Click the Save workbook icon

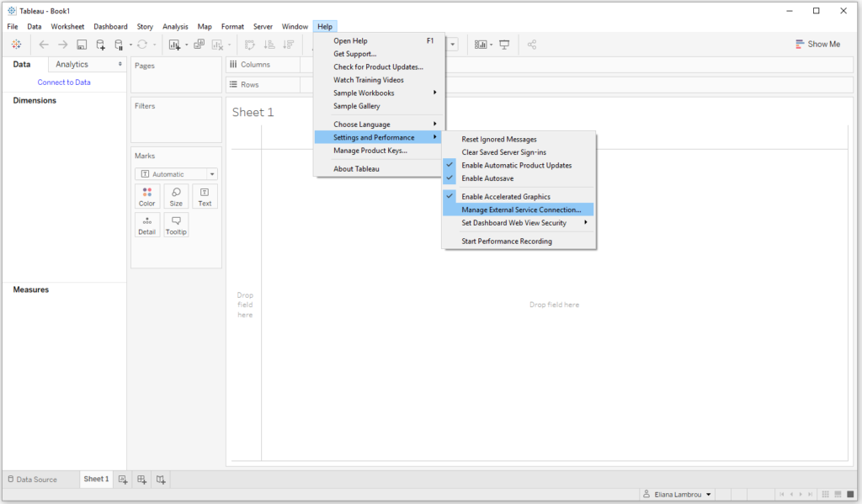click(x=81, y=44)
